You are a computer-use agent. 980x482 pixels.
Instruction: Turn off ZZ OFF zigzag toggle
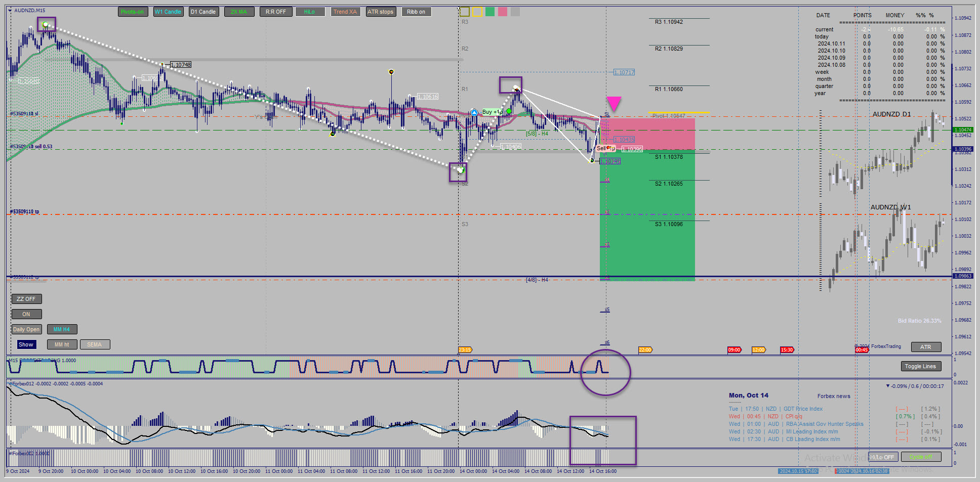click(26, 299)
